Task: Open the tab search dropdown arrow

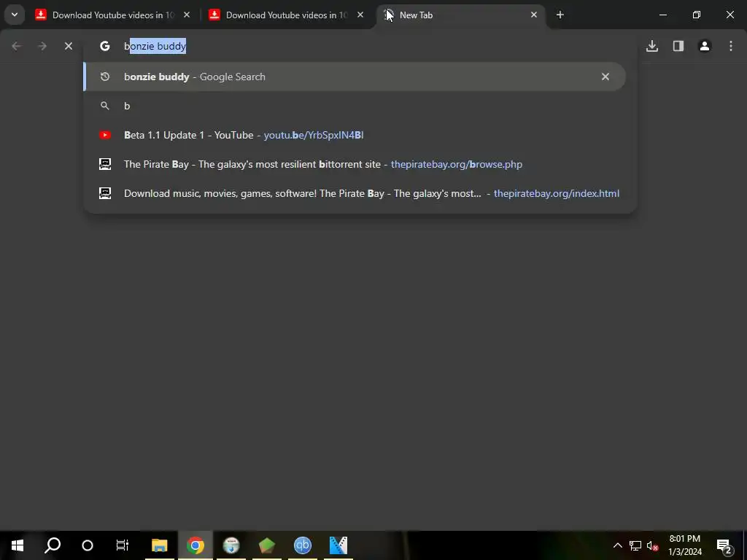Action: coord(15,15)
